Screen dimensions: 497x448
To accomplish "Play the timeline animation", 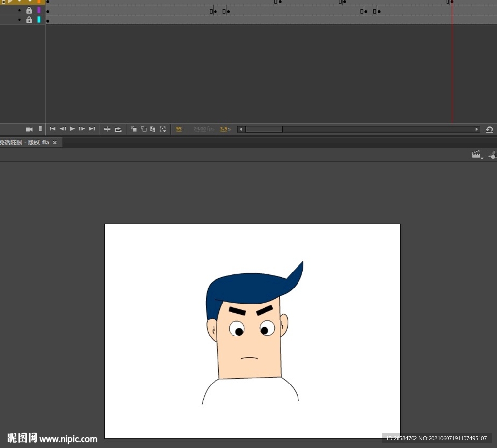I will pos(72,129).
